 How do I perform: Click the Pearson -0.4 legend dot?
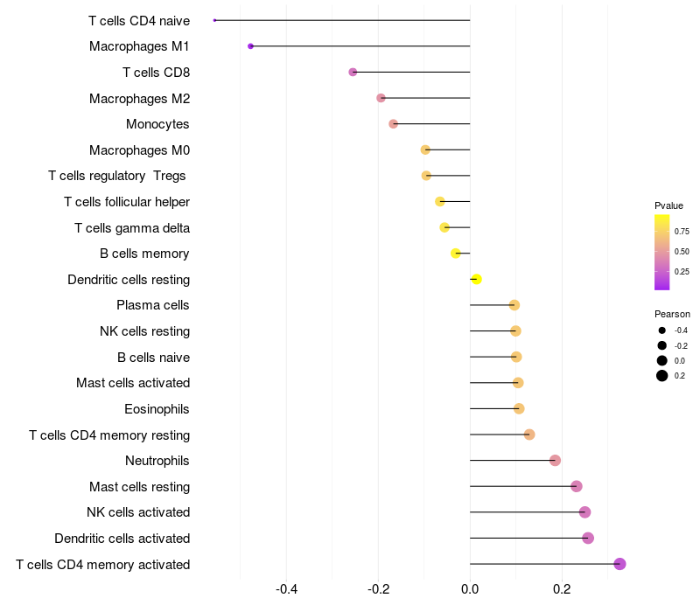(662, 330)
